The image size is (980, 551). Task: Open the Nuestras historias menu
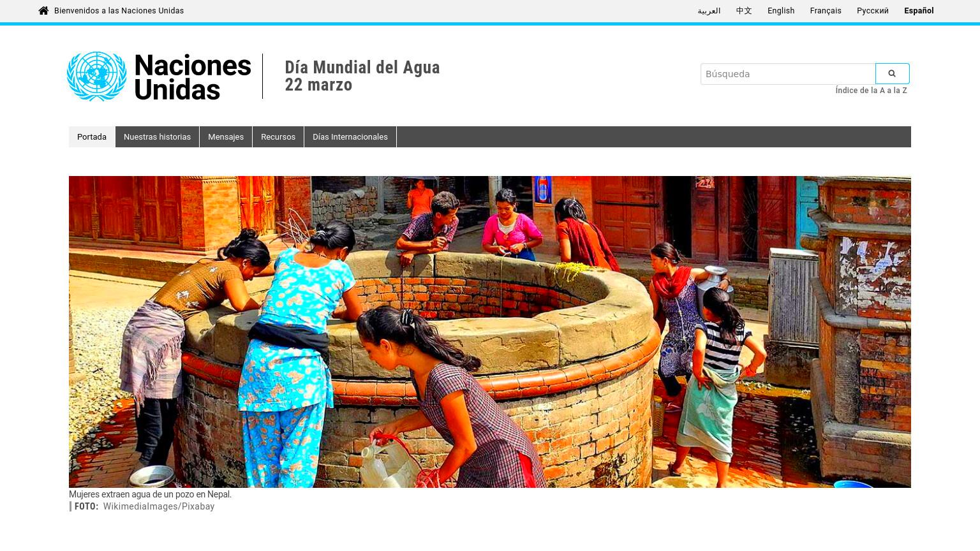point(157,137)
